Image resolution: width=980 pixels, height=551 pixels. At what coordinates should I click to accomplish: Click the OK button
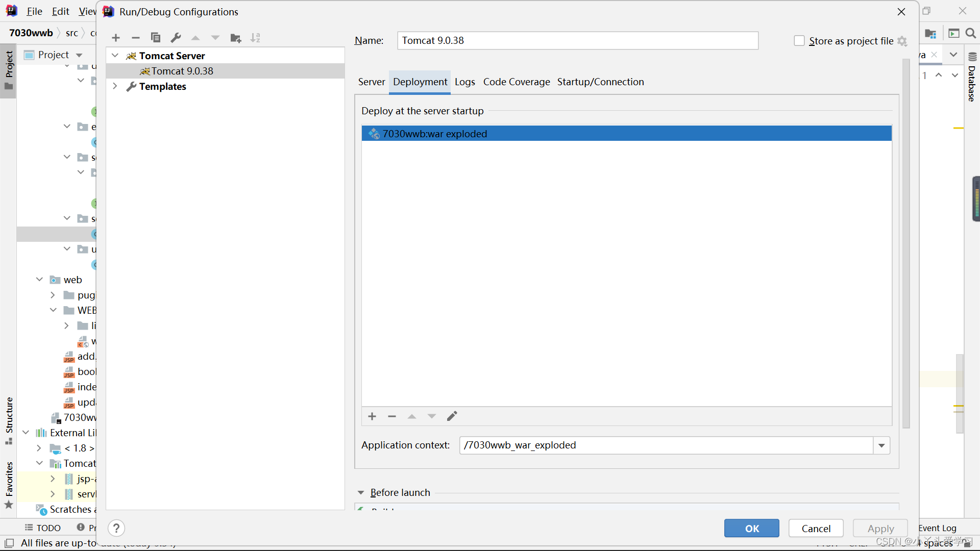click(752, 529)
